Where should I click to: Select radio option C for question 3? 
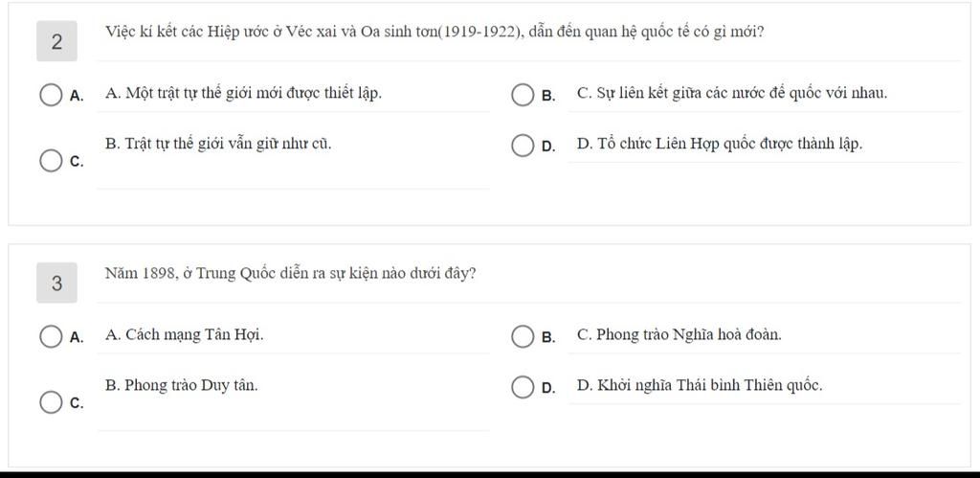(51, 402)
